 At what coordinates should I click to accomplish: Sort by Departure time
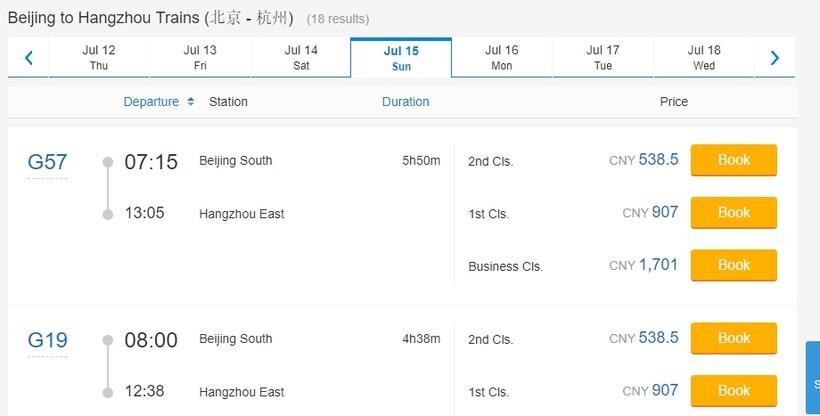point(151,102)
